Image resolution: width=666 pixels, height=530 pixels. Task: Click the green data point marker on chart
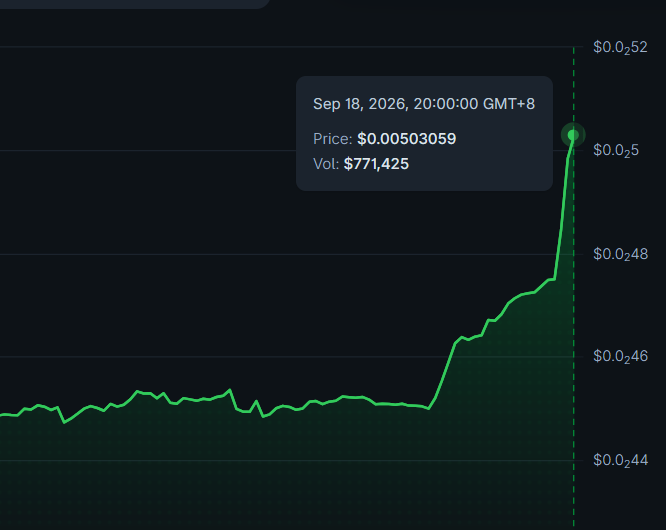(x=573, y=135)
